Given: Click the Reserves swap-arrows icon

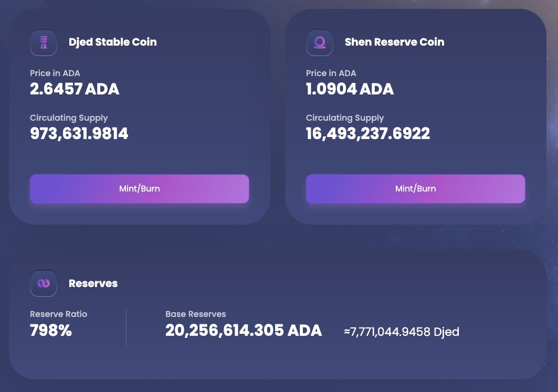Looking at the screenshot, I should [44, 283].
